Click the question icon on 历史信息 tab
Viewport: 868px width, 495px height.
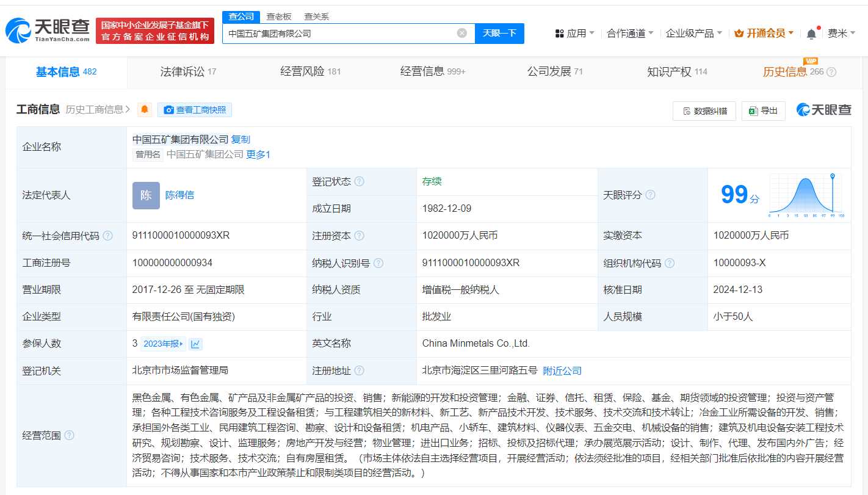pos(831,72)
